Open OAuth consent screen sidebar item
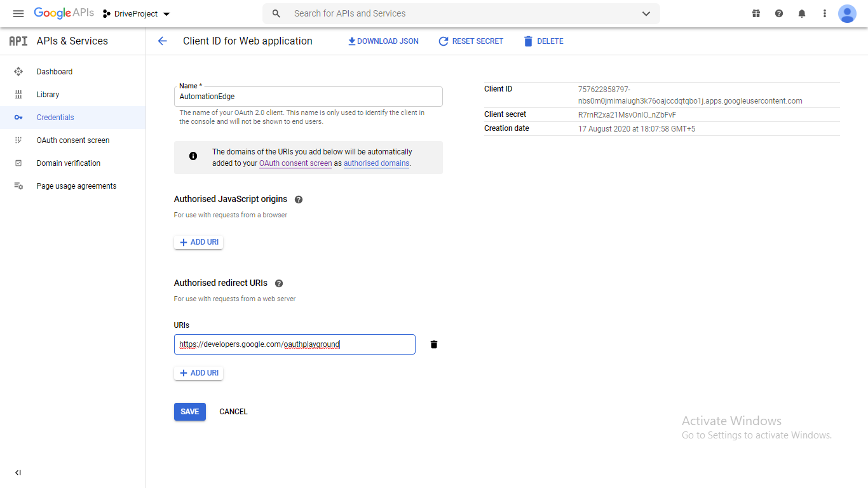This screenshot has width=868, height=488. [72, 140]
